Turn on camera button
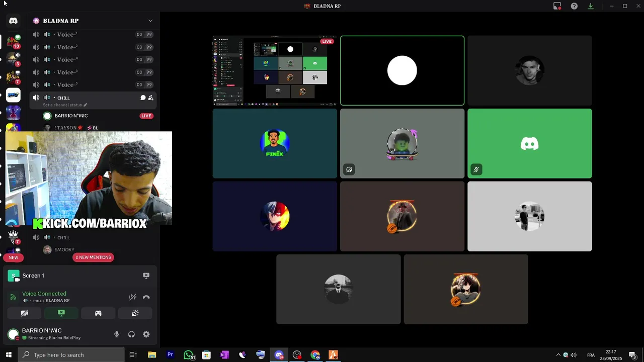The height and width of the screenshot is (362, 644). [x=24, y=313]
